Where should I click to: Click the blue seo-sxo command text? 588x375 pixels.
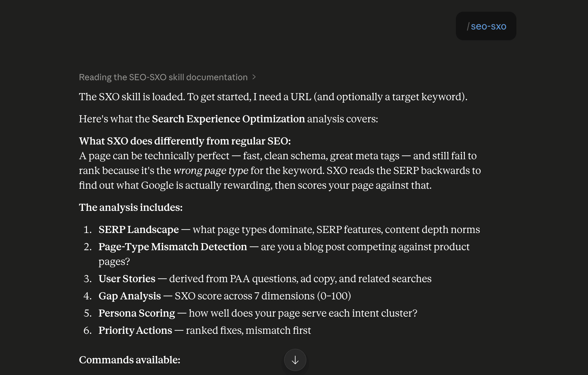tap(488, 26)
